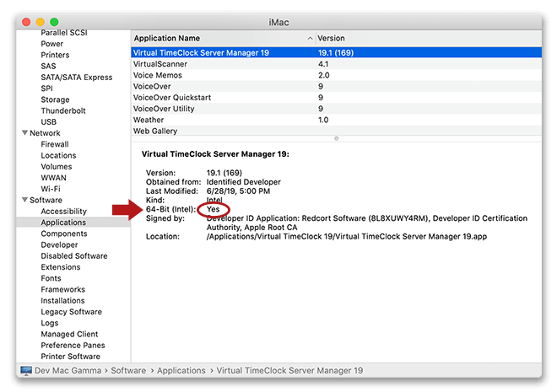Click the computer icon in path bar
Image resolution: width=557 pixels, height=392 pixels.
(26, 370)
